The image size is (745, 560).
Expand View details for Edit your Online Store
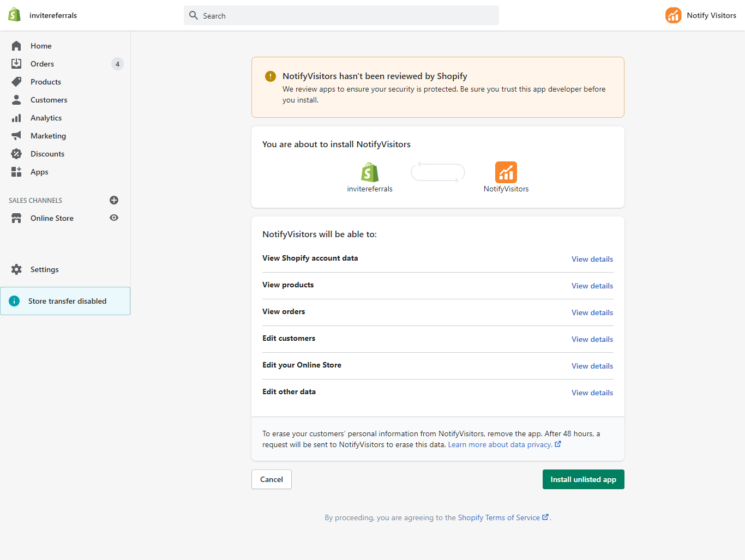(592, 366)
